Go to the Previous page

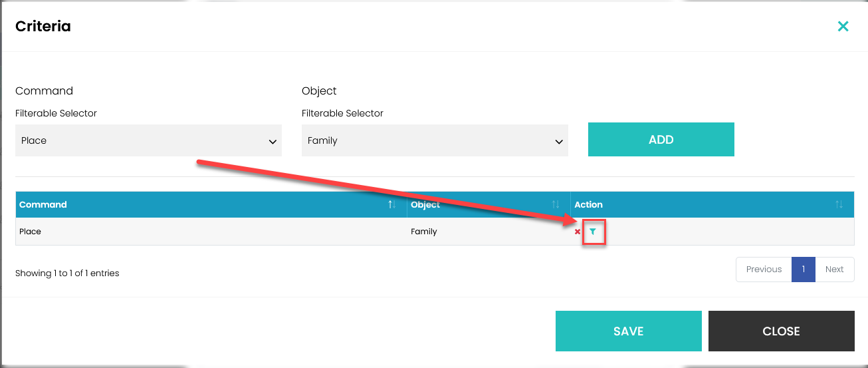[x=764, y=270]
